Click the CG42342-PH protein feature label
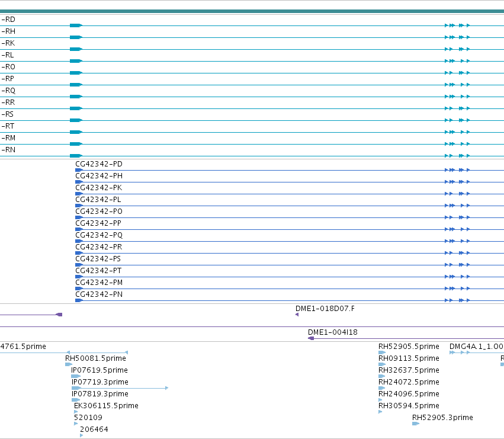Viewport: 504px width, 439px height. tap(99, 176)
